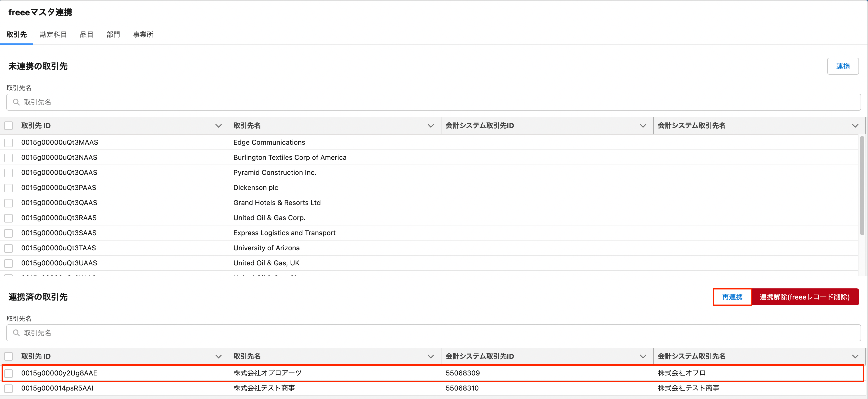Click search icon in linked 取引先名 field
This screenshot has width=868, height=399.
pyautogui.click(x=16, y=333)
